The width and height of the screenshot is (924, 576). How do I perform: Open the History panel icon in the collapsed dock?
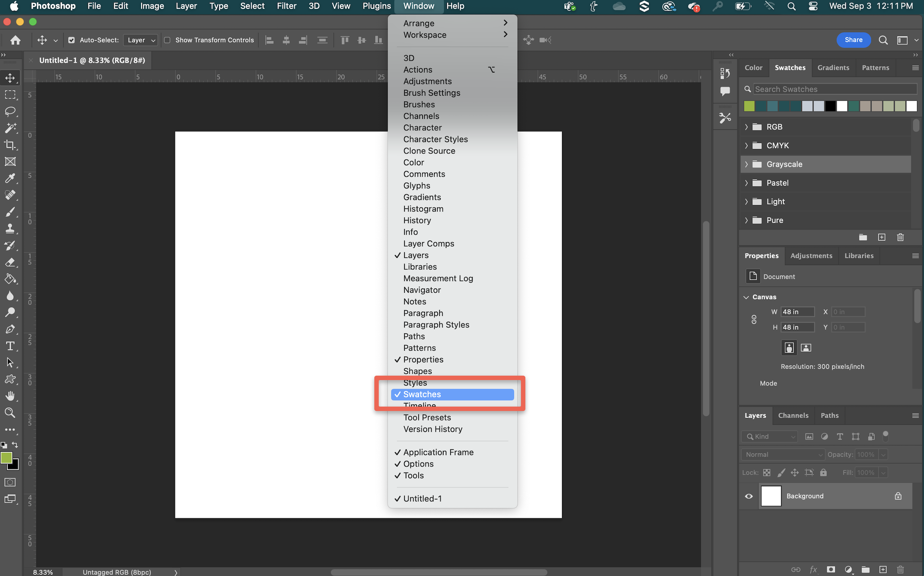click(725, 73)
